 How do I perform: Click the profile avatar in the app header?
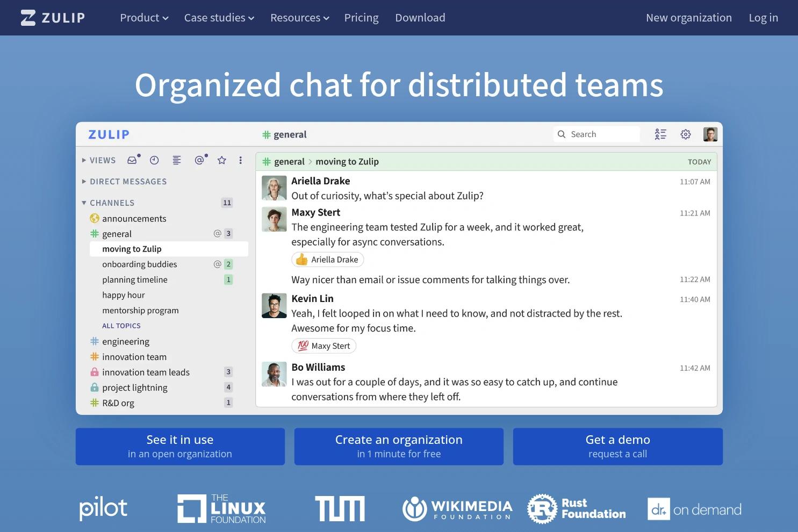click(x=710, y=134)
